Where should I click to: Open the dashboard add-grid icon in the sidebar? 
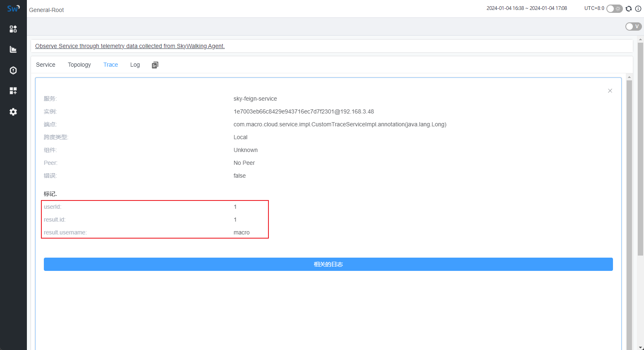[13, 91]
